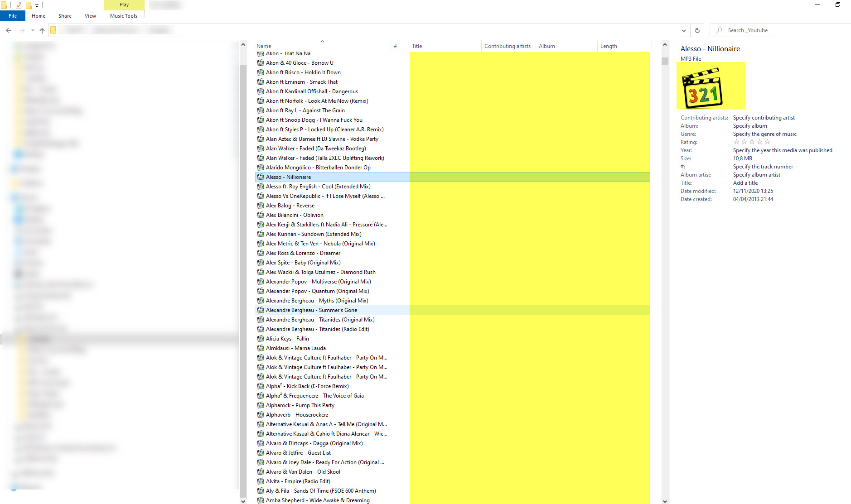This screenshot has width=851, height=504.
Task: Select Aly & Fila - Sands Of Time
Action: (321, 491)
